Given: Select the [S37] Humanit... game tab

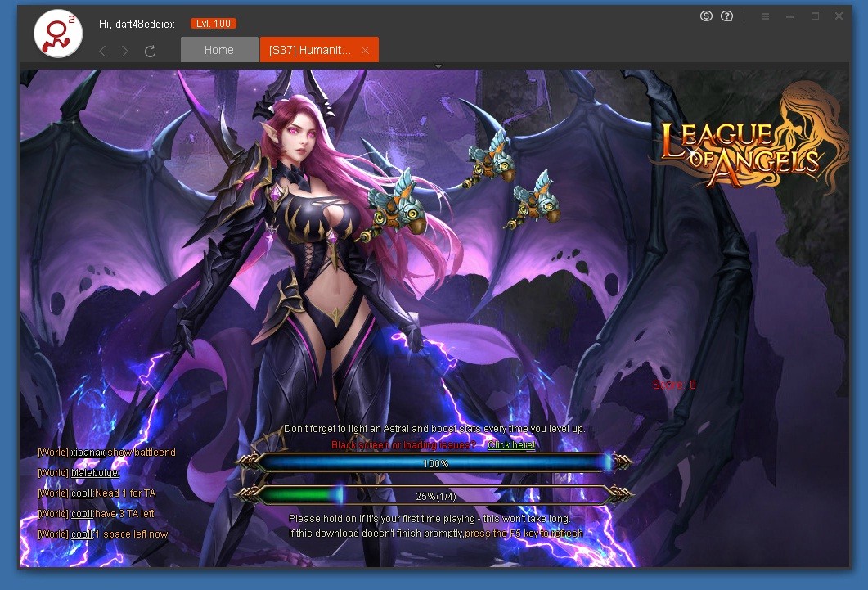Looking at the screenshot, I should (x=309, y=50).
